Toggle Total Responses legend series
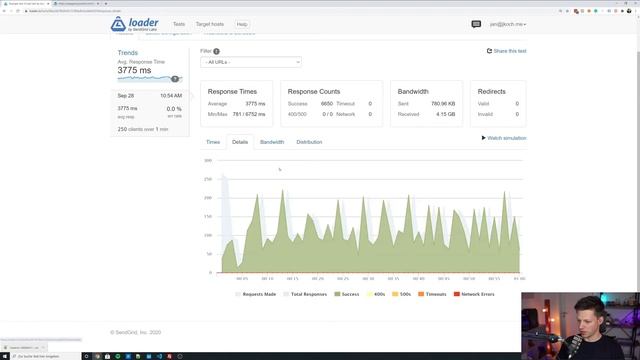640x360 pixels. click(x=305, y=294)
